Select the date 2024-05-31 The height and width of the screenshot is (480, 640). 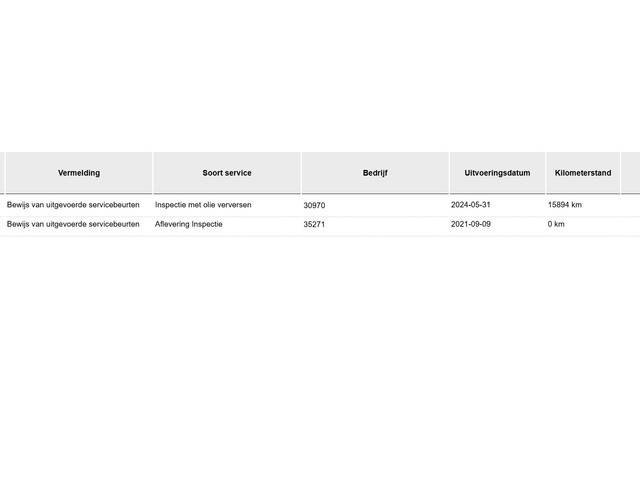pyautogui.click(x=471, y=204)
